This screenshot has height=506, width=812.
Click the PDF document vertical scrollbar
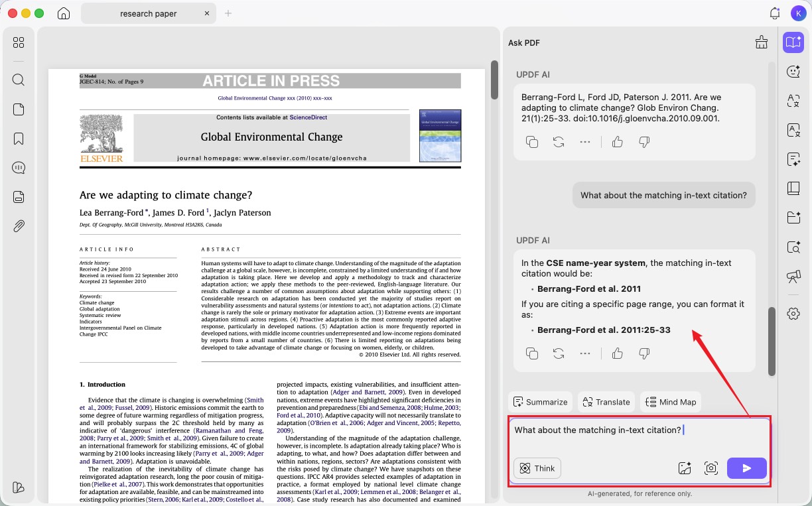(494, 80)
